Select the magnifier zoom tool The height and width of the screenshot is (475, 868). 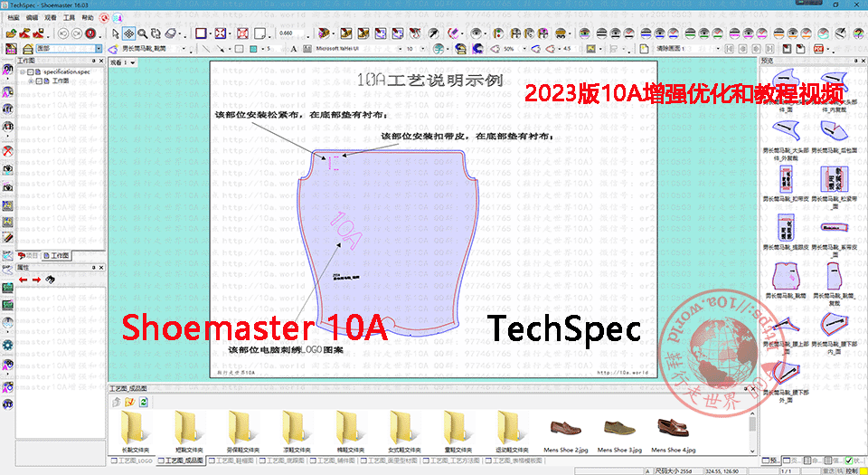point(142,33)
